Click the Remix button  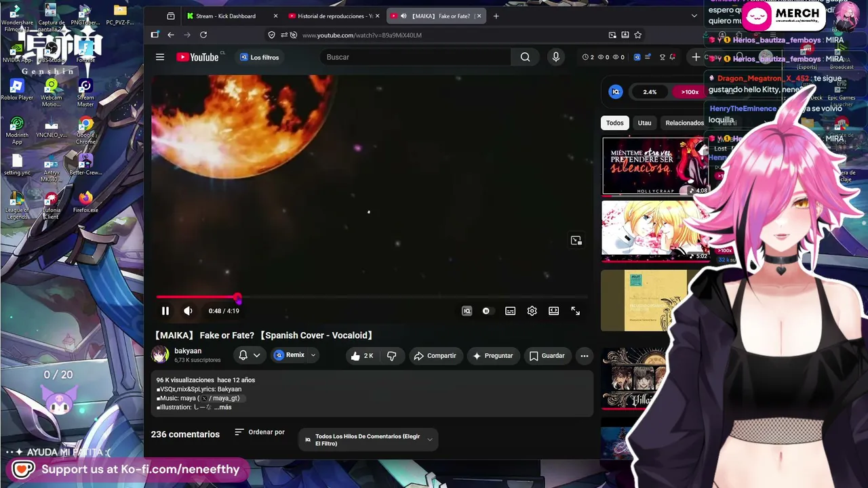pyautogui.click(x=290, y=355)
